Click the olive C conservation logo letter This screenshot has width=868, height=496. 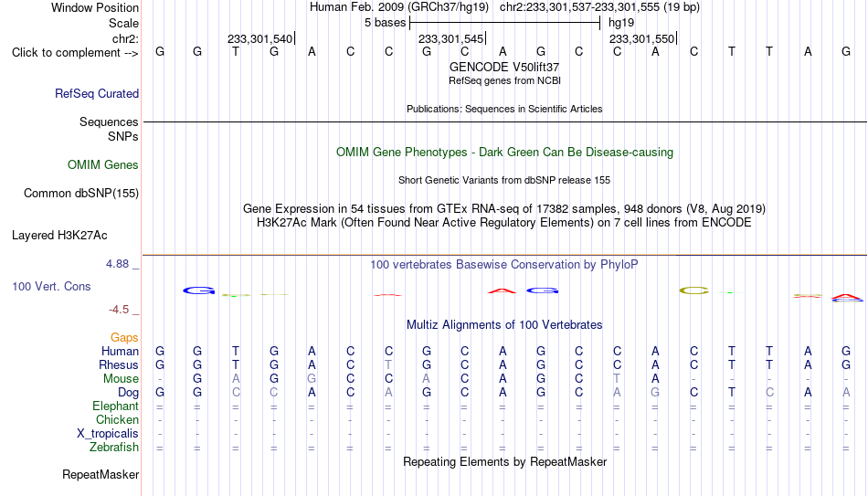[693, 290]
